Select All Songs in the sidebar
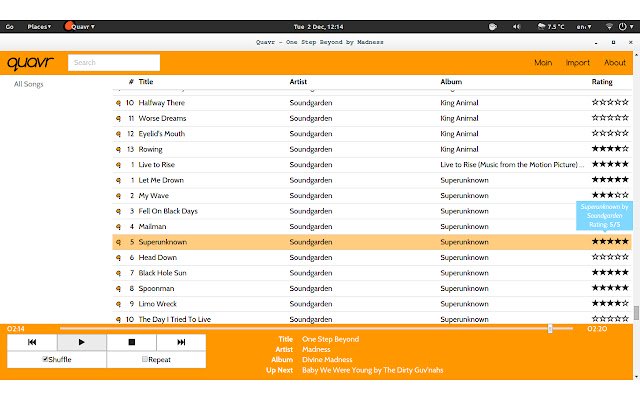 click(29, 84)
